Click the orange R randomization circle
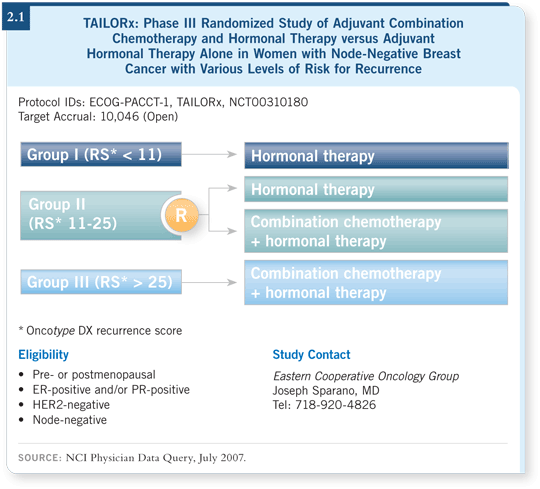The height and width of the screenshot is (489, 540). [x=181, y=215]
